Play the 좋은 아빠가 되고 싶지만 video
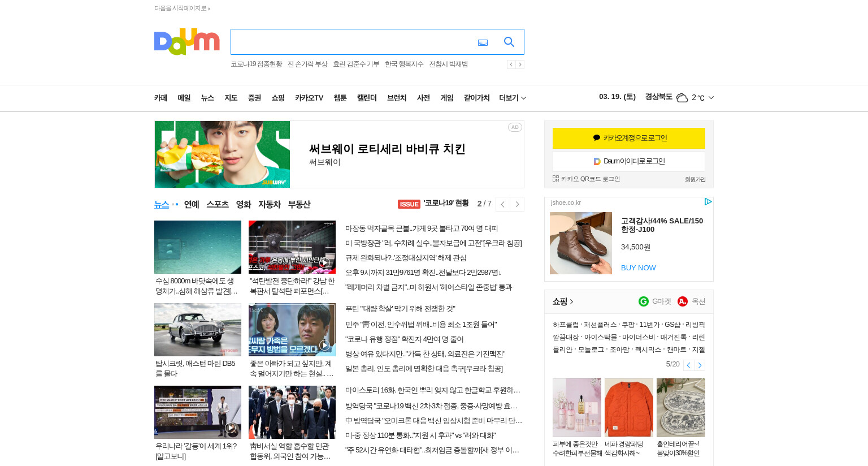Image resolution: width=868 pixels, height=466 pixels. pos(292,330)
